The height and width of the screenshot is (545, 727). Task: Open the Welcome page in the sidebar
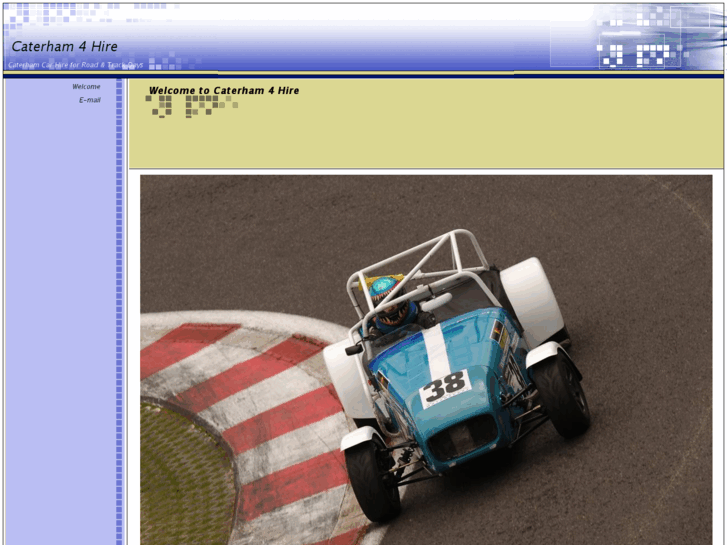(86, 87)
